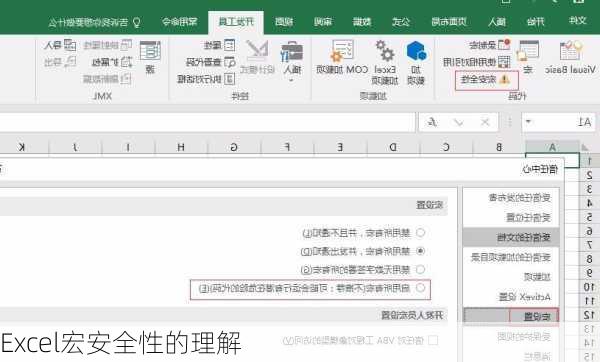Select column D header
This screenshot has width=600, height=362.
393,147
